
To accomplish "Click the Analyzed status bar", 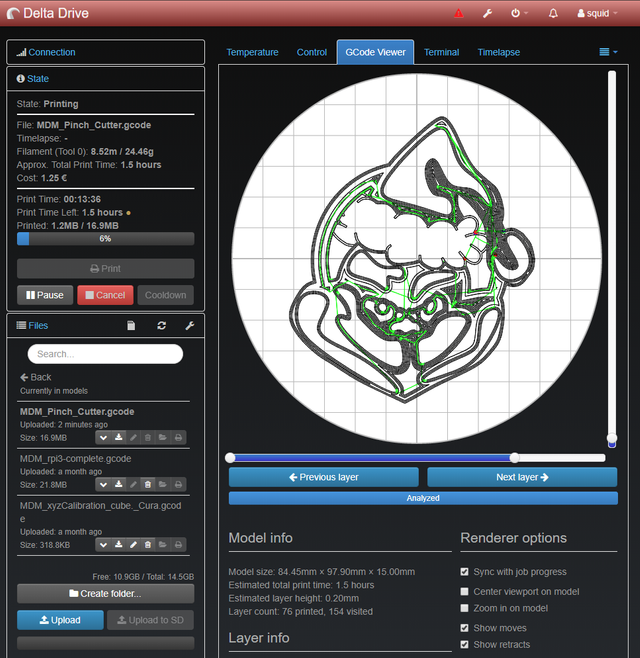I will (x=423, y=498).
